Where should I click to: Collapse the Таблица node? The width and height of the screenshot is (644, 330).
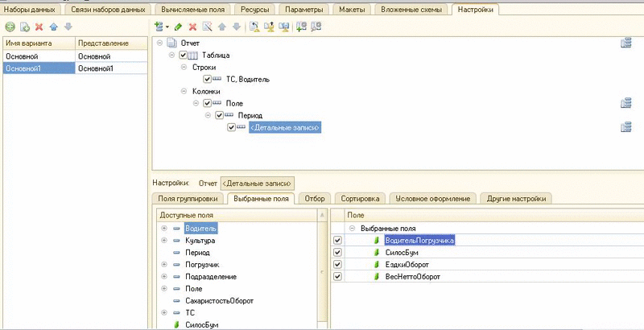[x=171, y=55]
